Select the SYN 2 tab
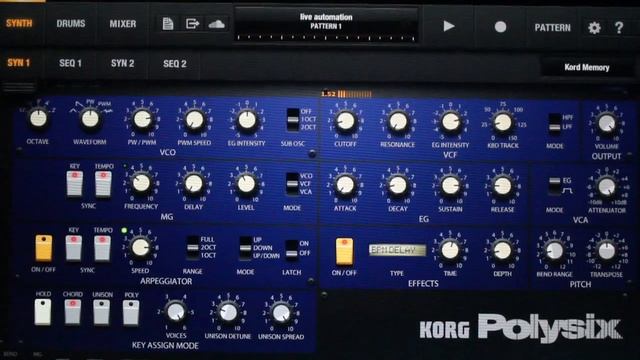The height and width of the screenshot is (360, 640). pos(122,63)
